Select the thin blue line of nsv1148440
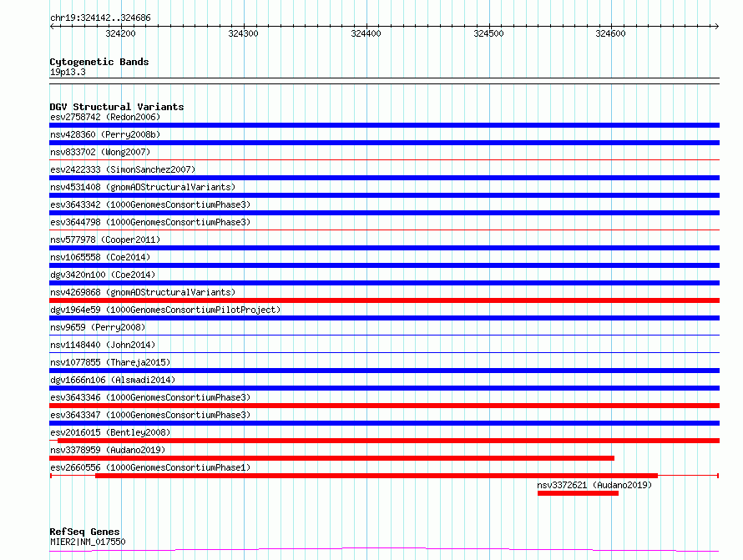The height and width of the screenshot is (560, 743). click(x=384, y=353)
